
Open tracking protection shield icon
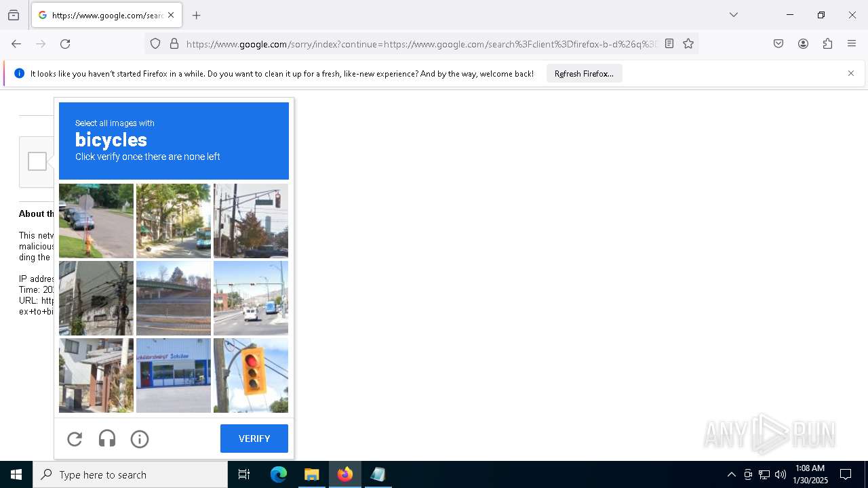coord(155,44)
